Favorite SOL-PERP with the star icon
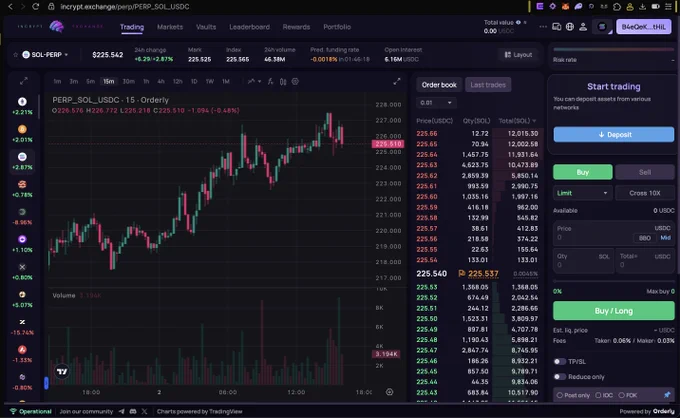This screenshot has width=680, height=418. click(x=16, y=55)
